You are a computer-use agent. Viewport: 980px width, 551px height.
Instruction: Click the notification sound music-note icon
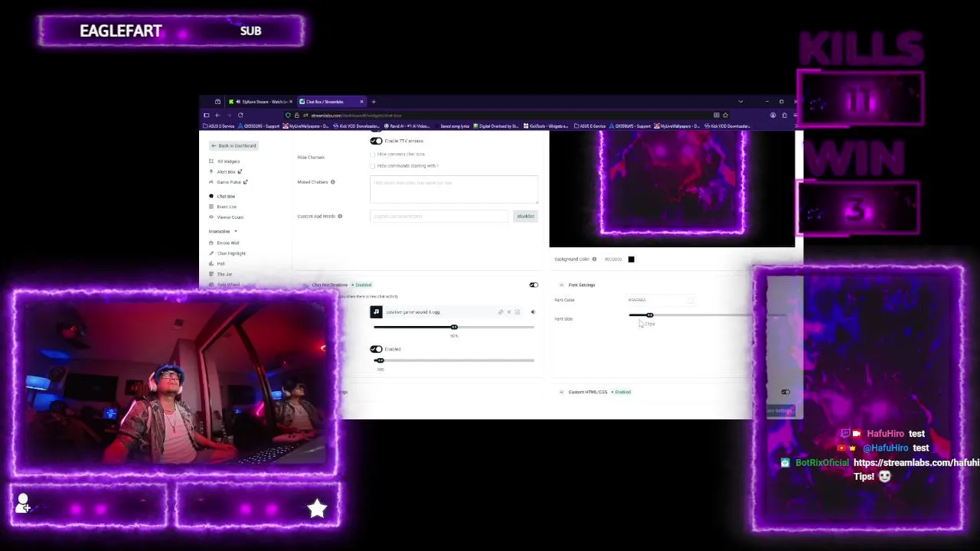click(x=376, y=312)
